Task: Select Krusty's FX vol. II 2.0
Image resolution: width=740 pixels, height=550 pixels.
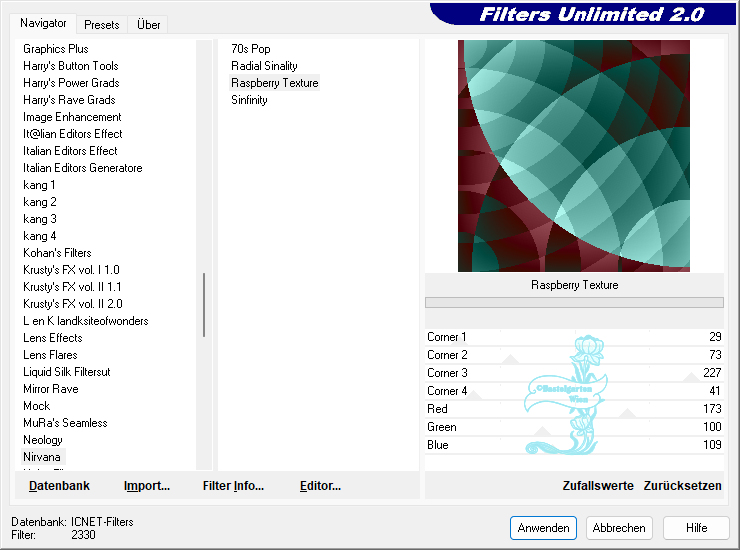Action: pos(73,304)
